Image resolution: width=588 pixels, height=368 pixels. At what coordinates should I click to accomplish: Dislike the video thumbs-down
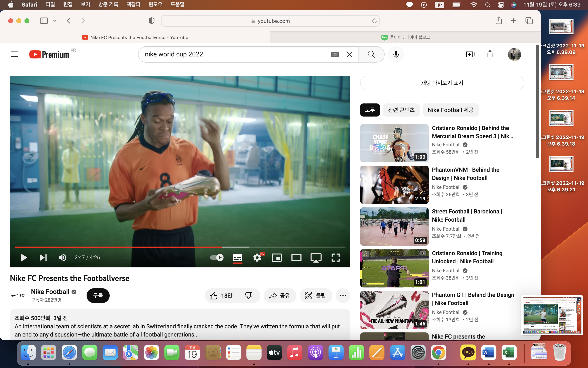click(x=249, y=296)
